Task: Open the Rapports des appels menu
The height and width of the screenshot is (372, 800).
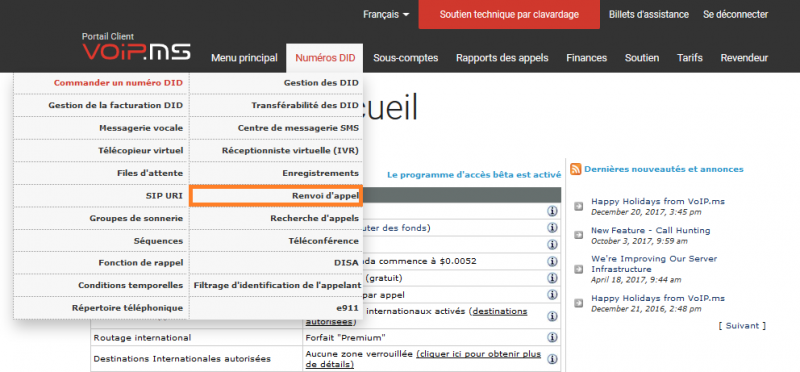Action: click(x=502, y=58)
